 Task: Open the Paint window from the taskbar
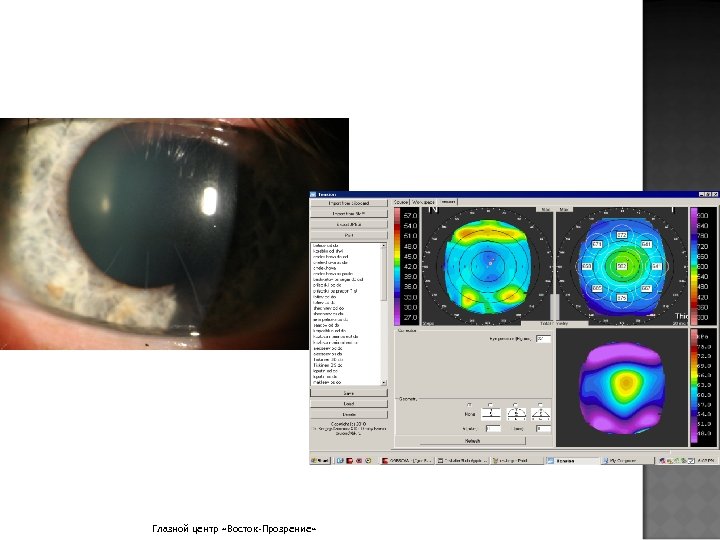click(516, 460)
